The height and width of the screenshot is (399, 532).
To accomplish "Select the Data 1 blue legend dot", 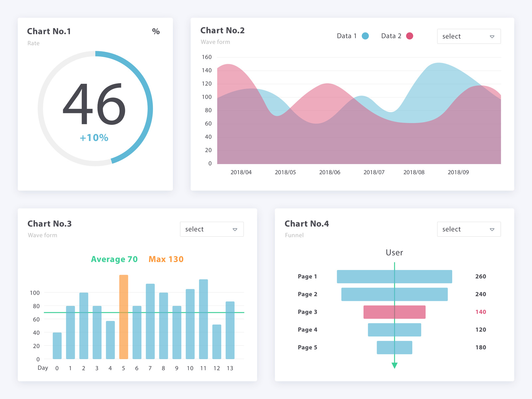I will tap(365, 36).
